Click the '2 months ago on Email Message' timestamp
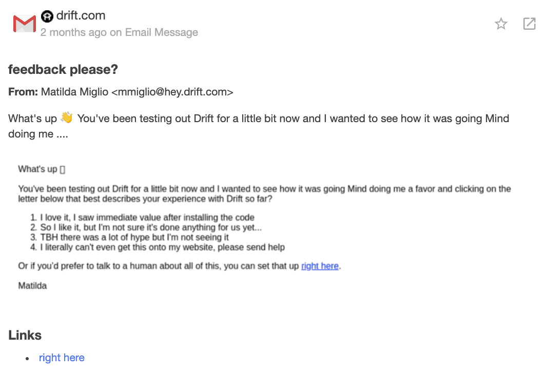This screenshot has height=392, width=547. 119,32
